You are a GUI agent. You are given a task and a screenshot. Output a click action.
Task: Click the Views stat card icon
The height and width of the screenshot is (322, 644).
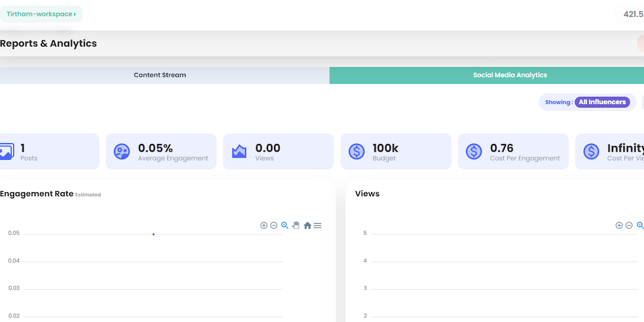(239, 152)
